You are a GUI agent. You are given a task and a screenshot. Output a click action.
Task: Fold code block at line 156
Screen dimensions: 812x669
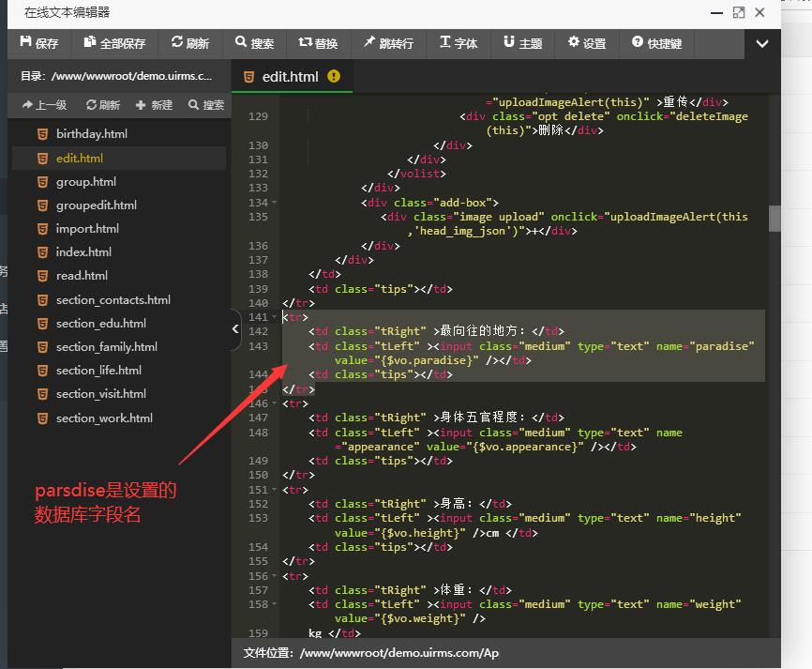click(275, 576)
